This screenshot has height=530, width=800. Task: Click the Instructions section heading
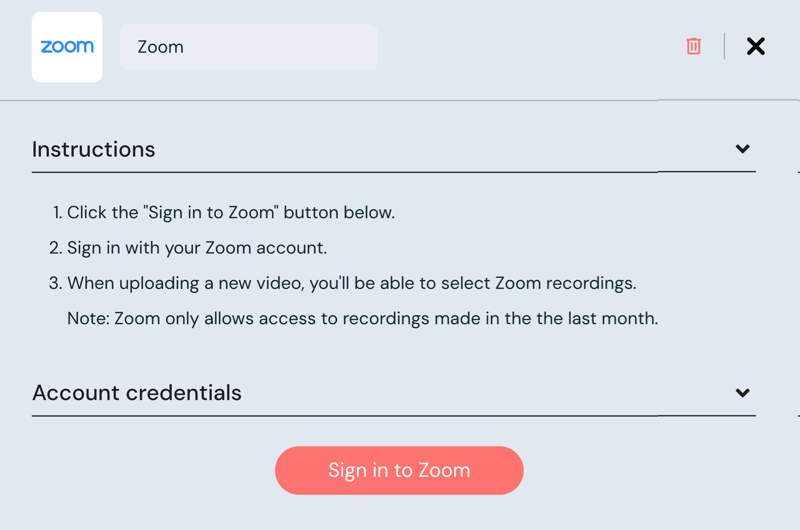pyautogui.click(x=94, y=150)
